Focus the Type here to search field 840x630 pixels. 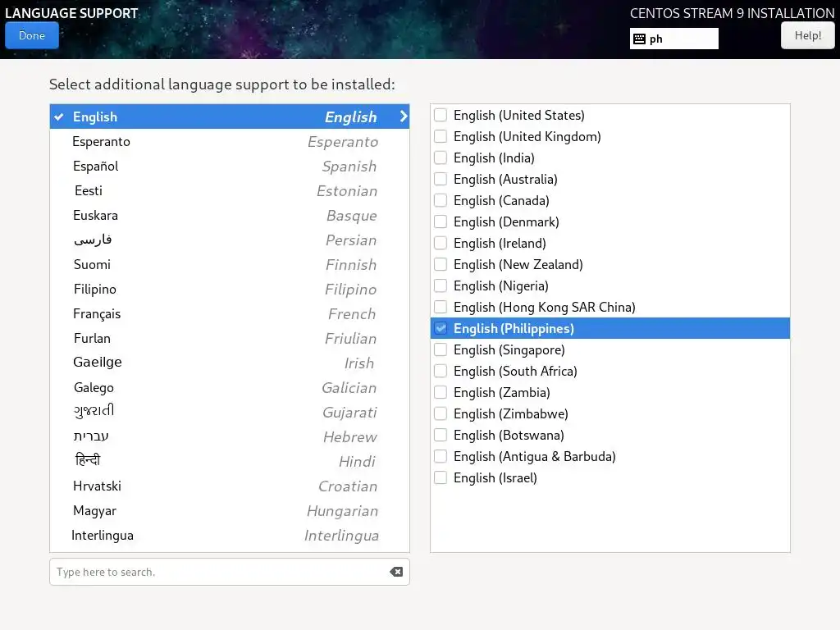pyautogui.click(x=230, y=572)
